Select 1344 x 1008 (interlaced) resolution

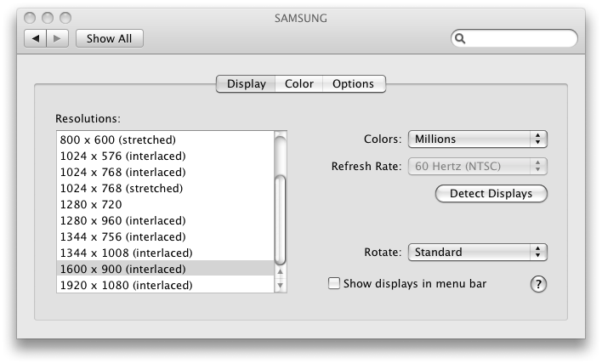tap(165, 253)
